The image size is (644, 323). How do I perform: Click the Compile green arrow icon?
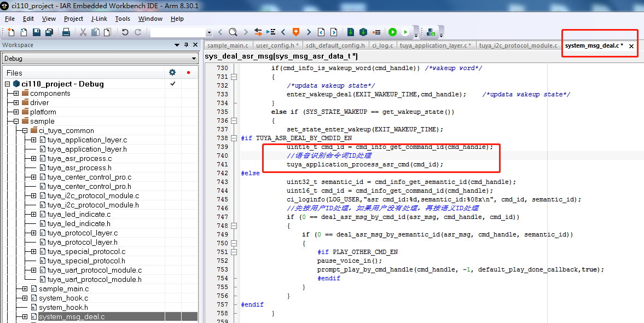click(x=351, y=32)
